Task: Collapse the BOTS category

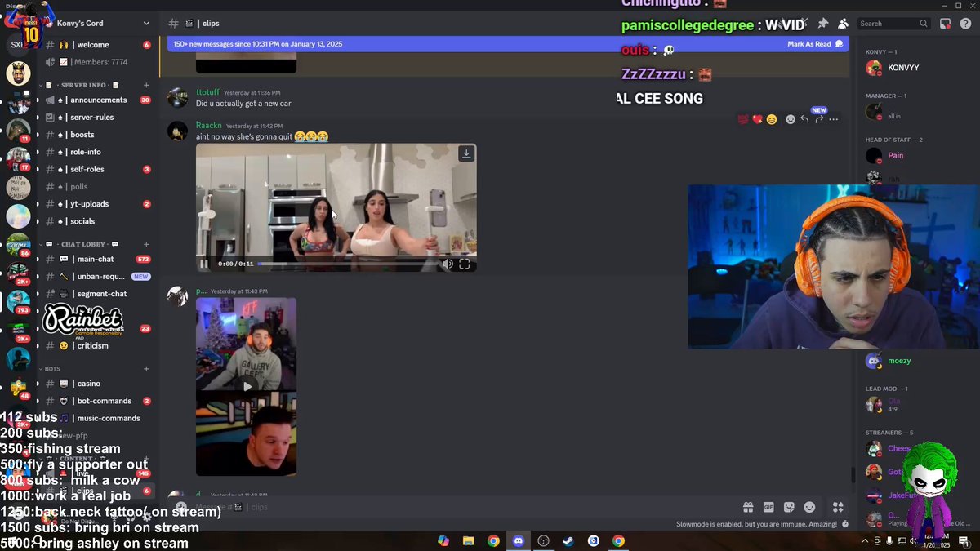Action: (x=52, y=369)
